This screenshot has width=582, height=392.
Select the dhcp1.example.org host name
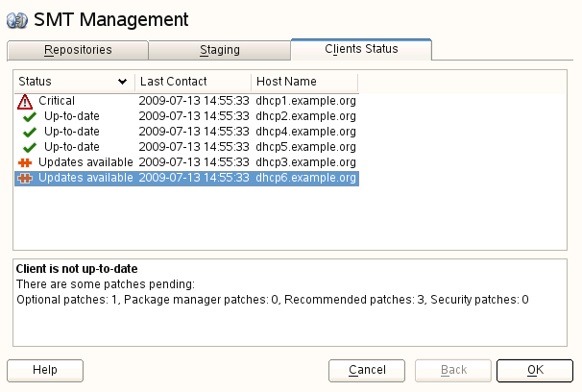305,101
